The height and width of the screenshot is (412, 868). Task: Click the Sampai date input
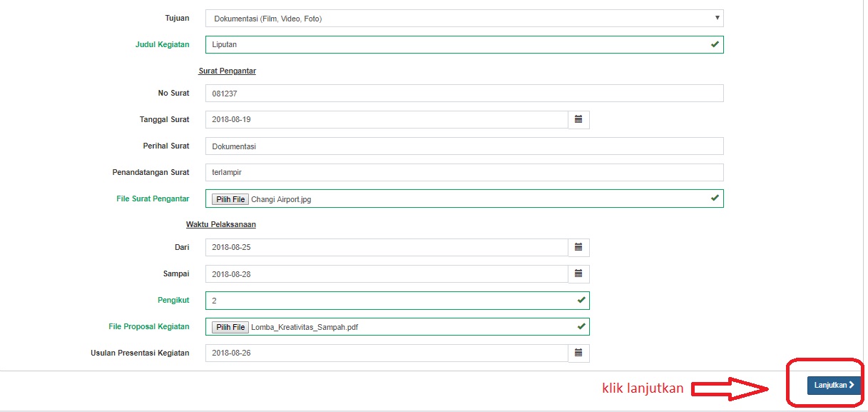pyautogui.click(x=386, y=273)
